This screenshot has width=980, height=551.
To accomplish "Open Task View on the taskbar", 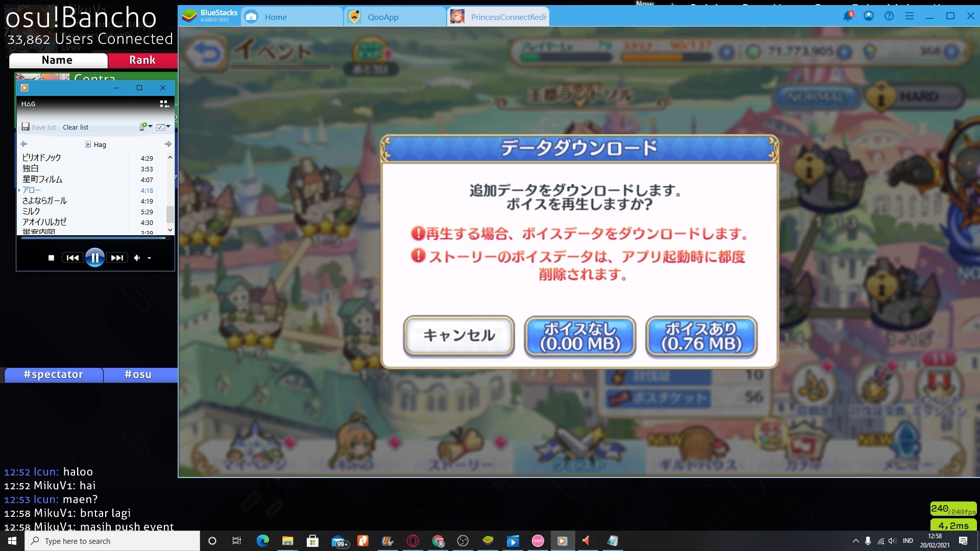I will pos(237,541).
